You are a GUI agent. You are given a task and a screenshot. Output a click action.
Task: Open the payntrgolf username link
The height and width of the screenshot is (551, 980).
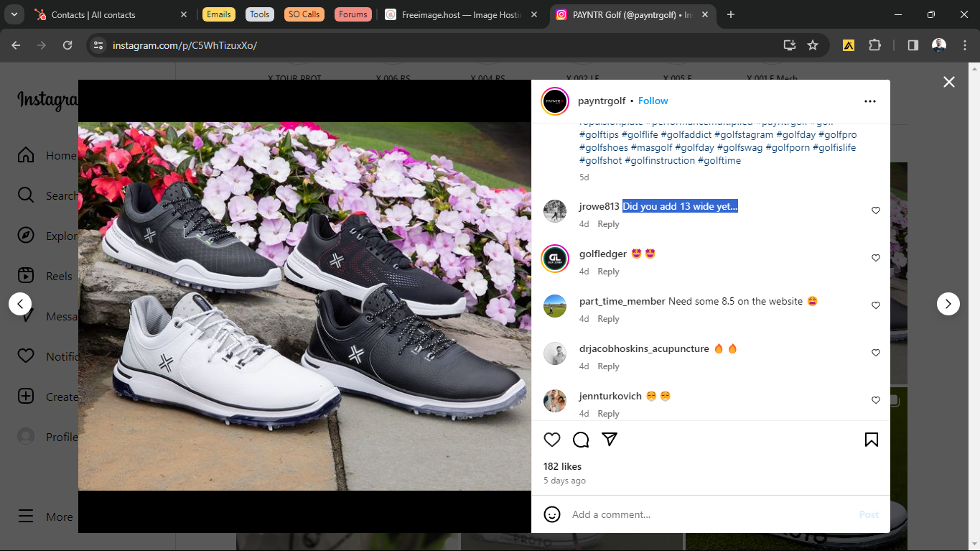(602, 101)
